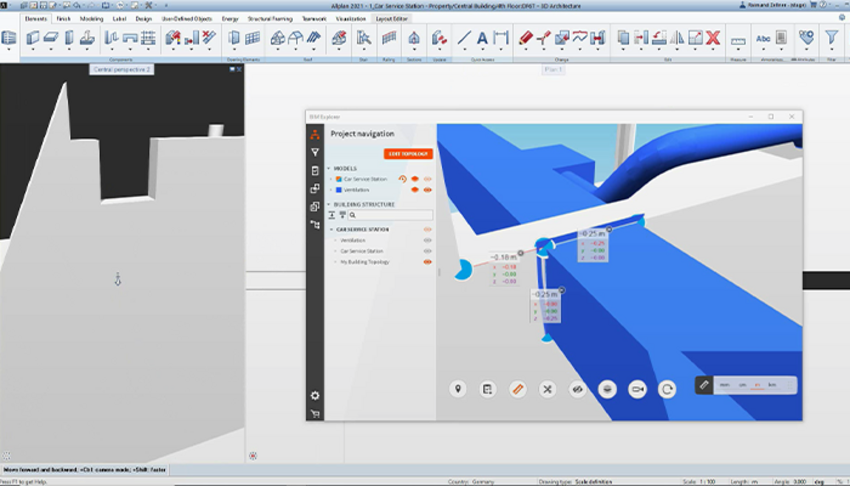This screenshot has width=850, height=486.
Task: Toggle visibility of My Building Topology
Action: click(x=427, y=262)
